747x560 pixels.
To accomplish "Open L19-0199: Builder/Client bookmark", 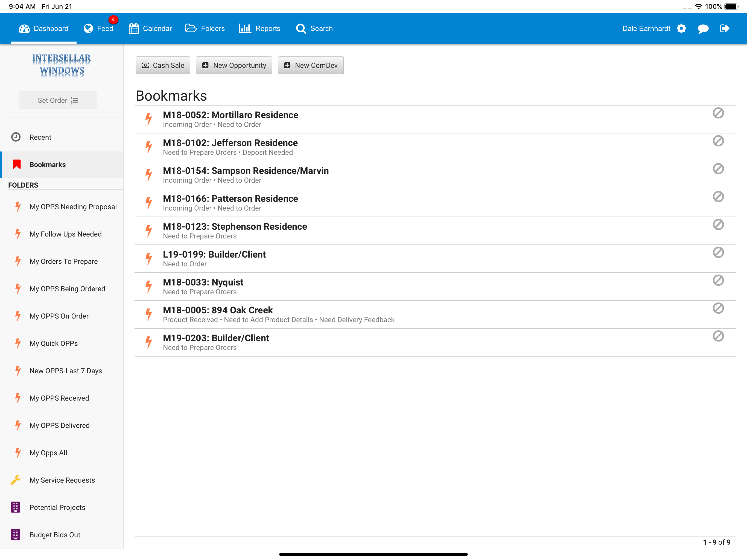I will 435,259.
